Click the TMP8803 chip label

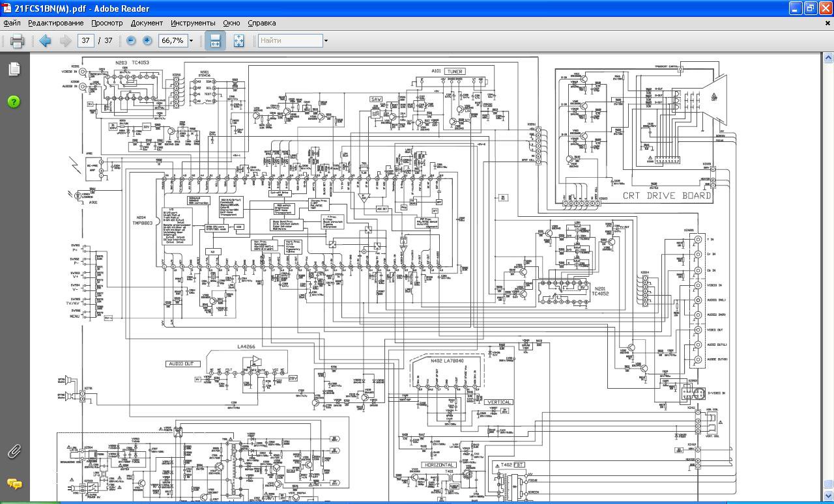[143, 223]
